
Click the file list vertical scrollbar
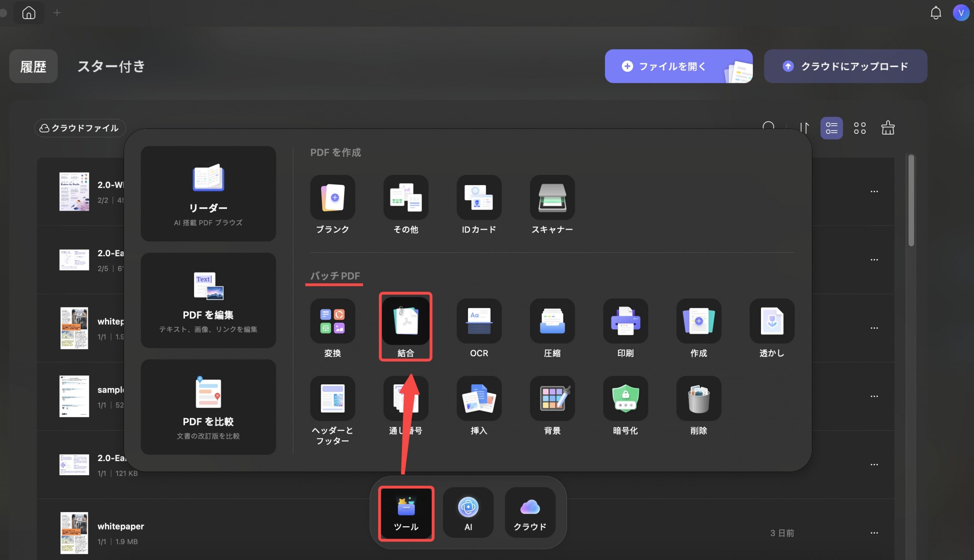point(910,200)
